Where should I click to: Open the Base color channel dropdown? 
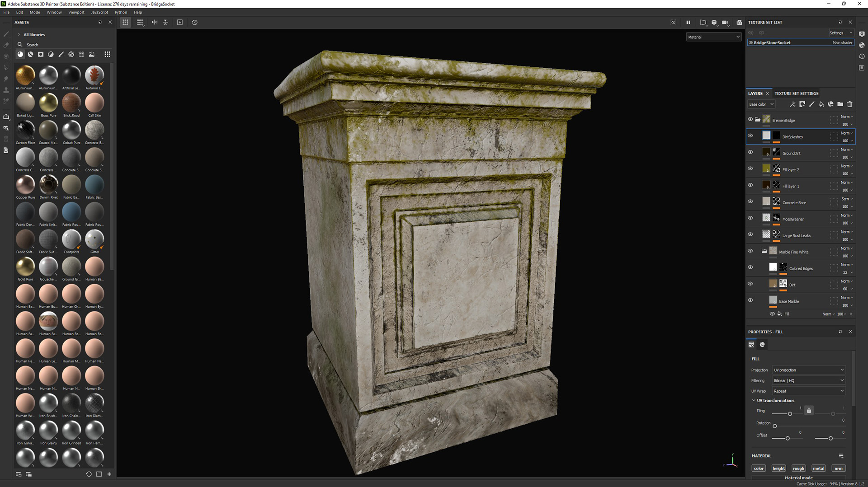click(x=761, y=104)
